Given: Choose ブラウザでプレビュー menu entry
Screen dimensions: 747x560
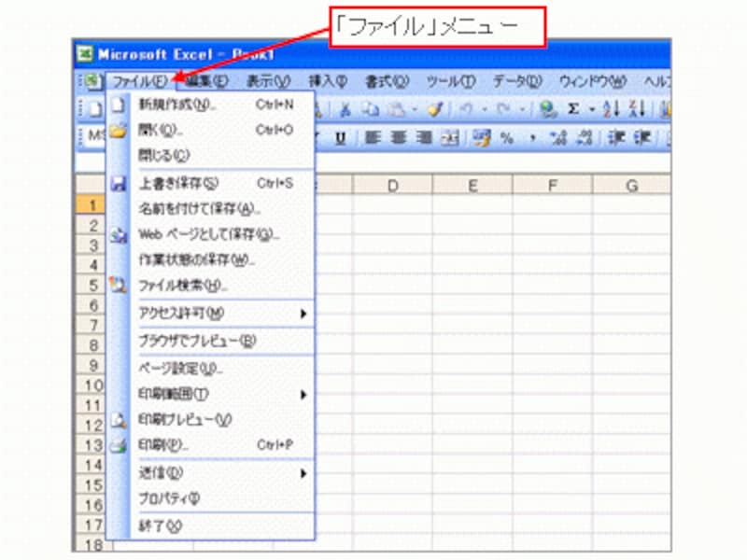Looking at the screenshot, I should click(x=211, y=341).
